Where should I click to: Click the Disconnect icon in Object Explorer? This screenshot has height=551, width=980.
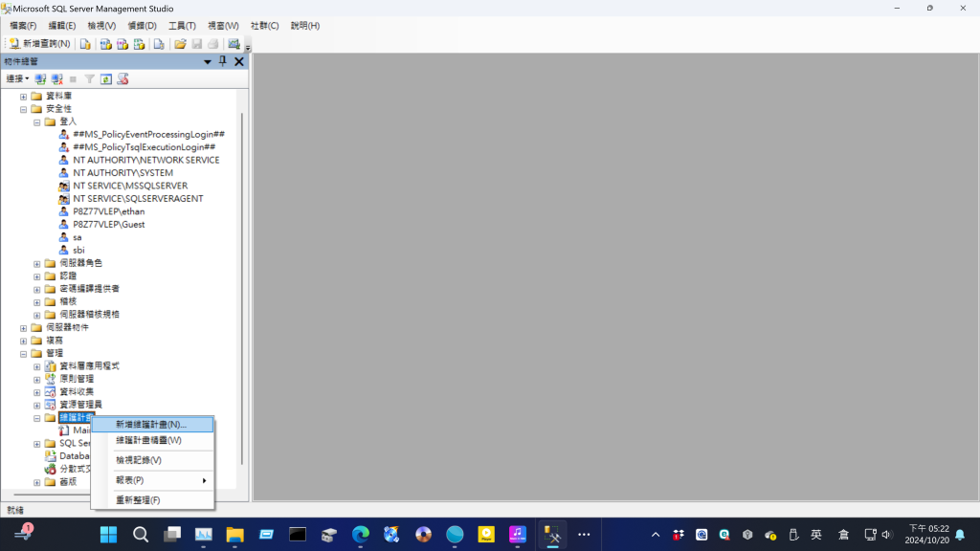(56, 79)
